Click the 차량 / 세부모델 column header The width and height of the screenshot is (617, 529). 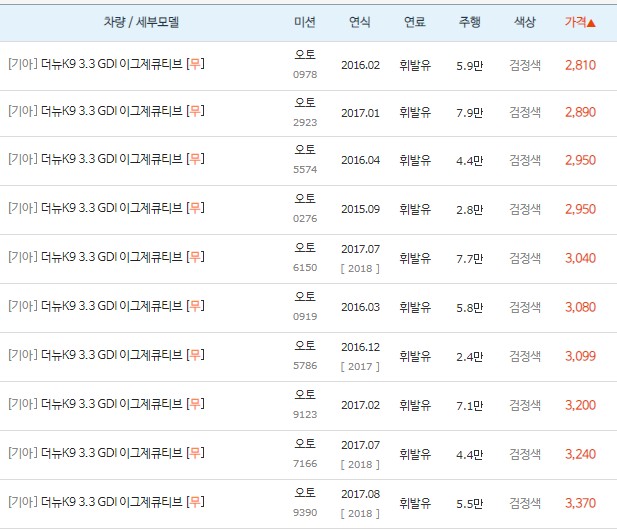(141, 22)
